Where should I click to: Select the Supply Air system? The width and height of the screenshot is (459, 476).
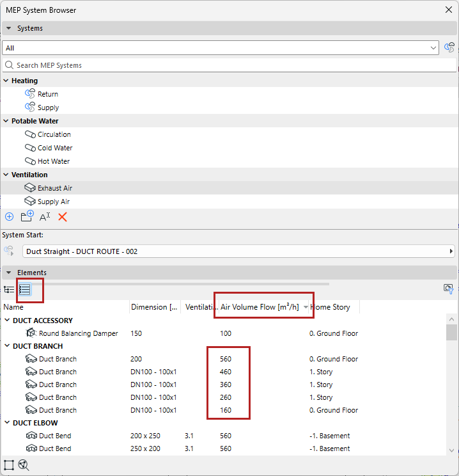tap(54, 202)
